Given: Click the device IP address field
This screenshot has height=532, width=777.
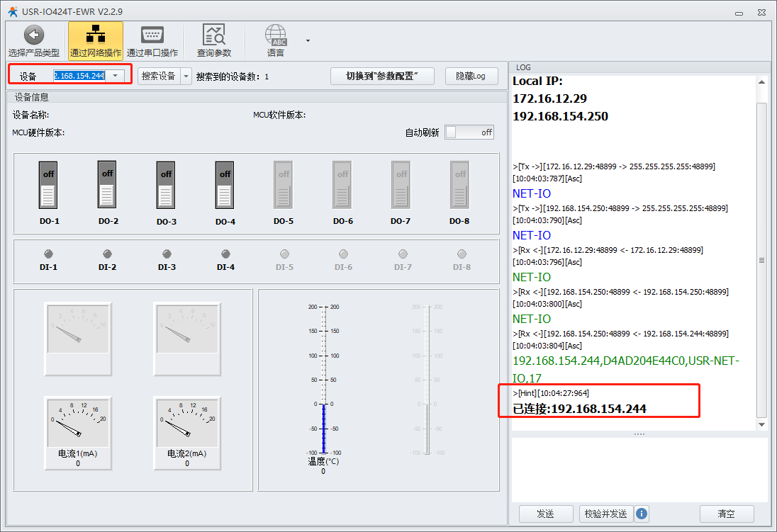Looking at the screenshot, I should (x=79, y=76).
